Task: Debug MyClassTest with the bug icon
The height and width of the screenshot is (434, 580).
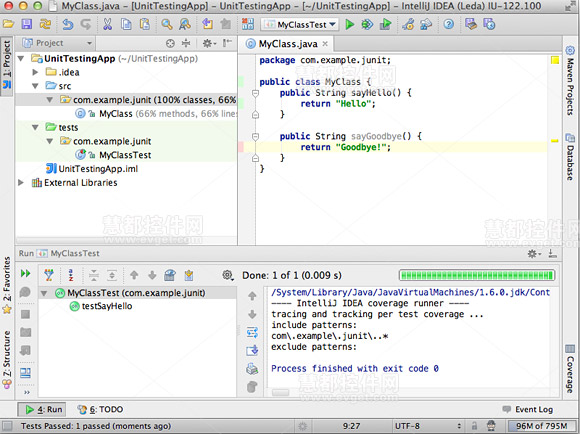Action: click(x=367, y=24)
